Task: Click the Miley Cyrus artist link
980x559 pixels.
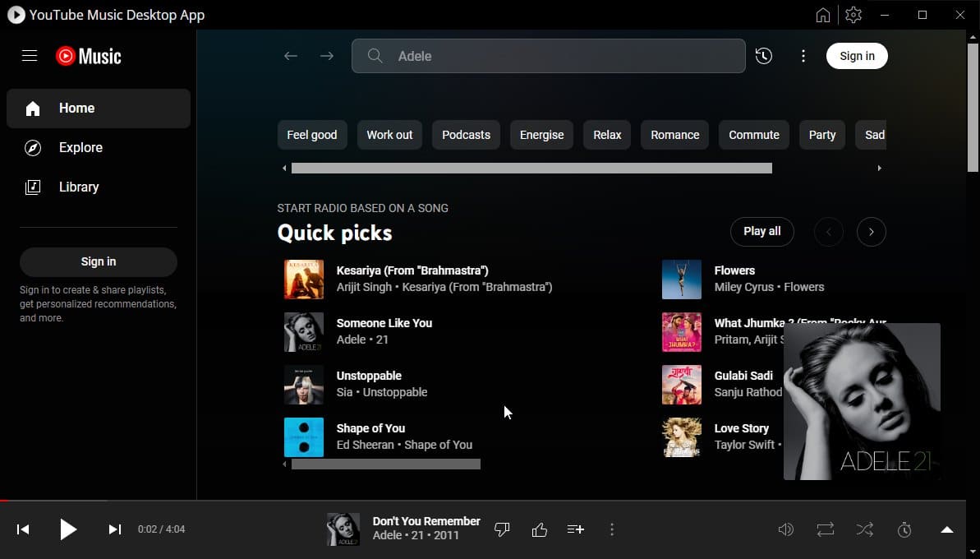Action: pos(743,287)
